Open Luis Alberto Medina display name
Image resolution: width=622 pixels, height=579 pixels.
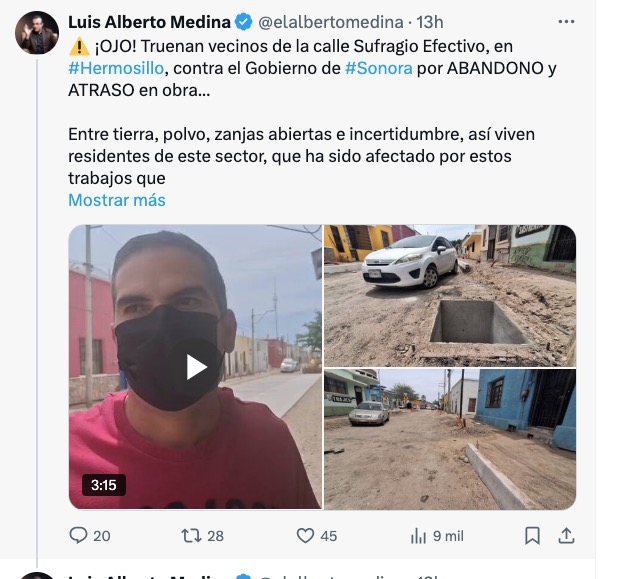149,22
